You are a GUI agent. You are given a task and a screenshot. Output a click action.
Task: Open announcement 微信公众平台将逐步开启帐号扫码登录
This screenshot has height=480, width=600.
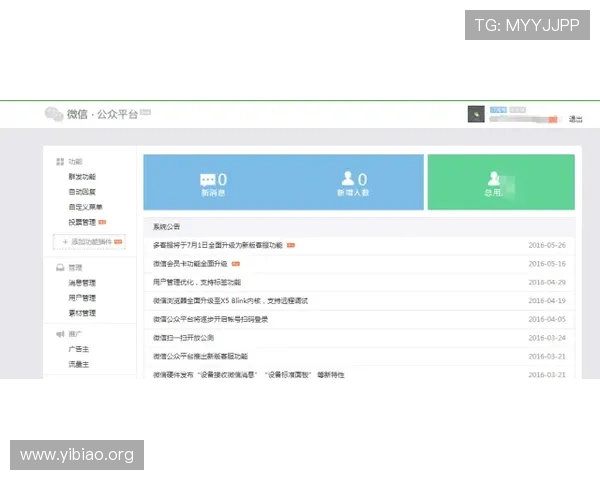(x=210, y=319)
